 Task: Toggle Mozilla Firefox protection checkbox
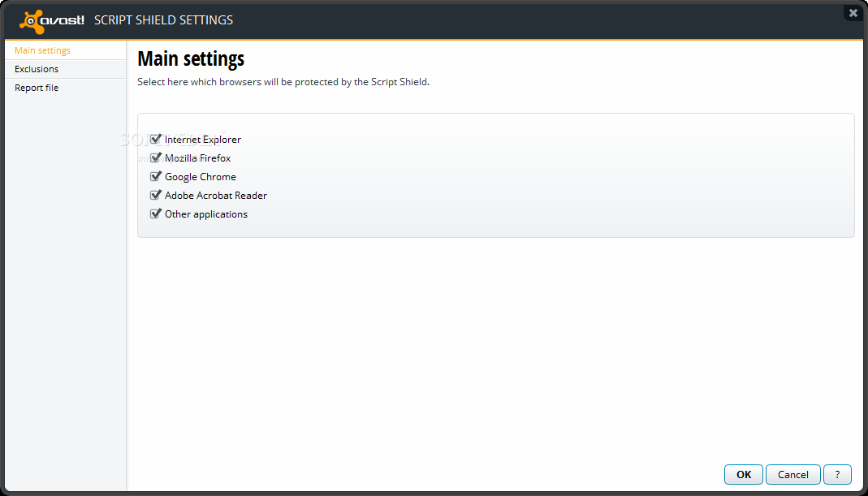[156, 157]
